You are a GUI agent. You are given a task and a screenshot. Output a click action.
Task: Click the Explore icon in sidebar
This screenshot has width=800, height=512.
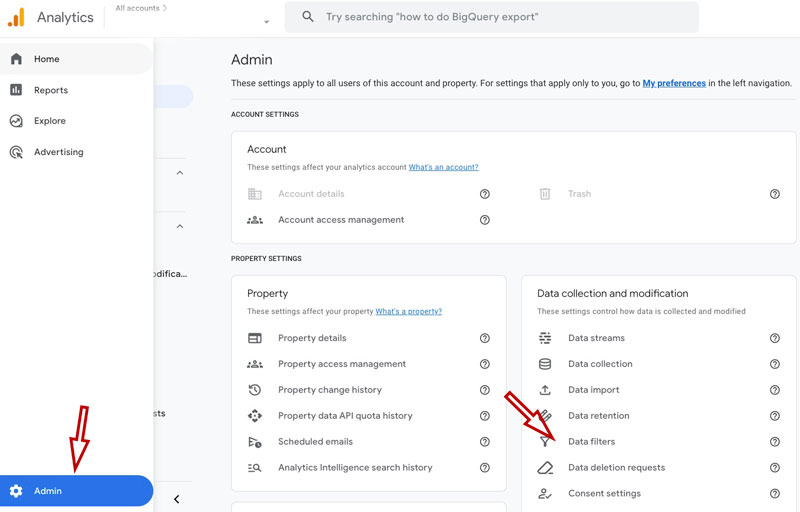coord(16,121)
